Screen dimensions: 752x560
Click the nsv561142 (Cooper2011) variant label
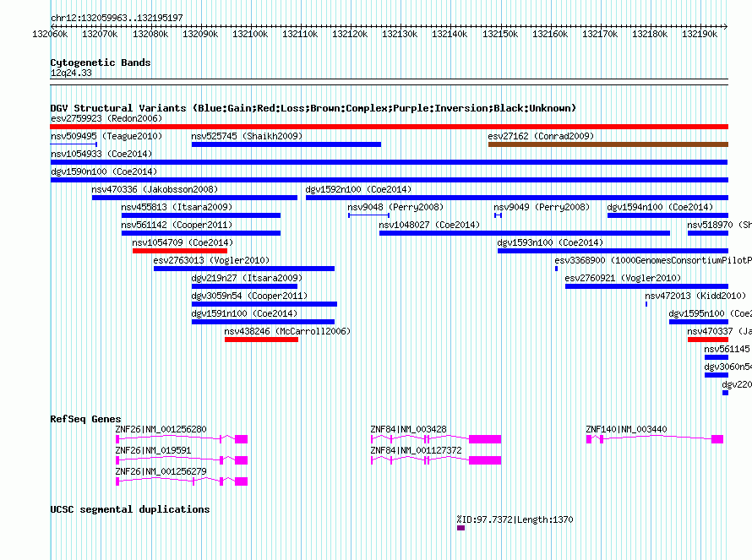[177, 225]
